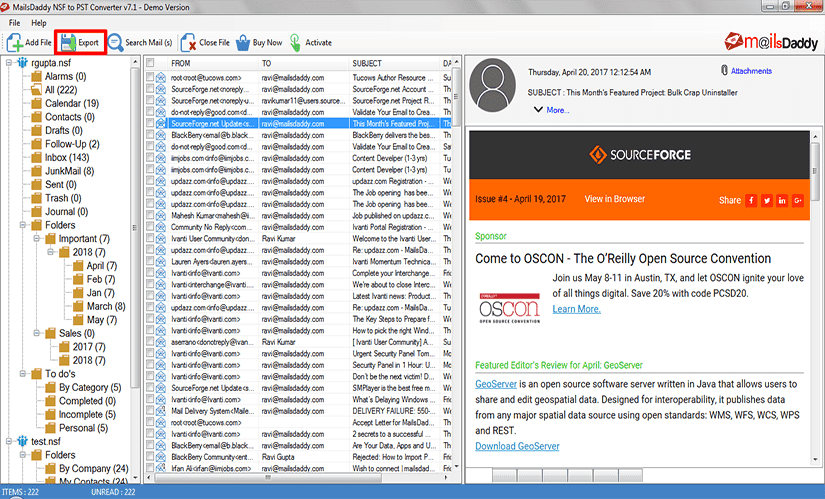Click the Attachments link text
The image size is (825, 499).
click(x=751, y=71)
